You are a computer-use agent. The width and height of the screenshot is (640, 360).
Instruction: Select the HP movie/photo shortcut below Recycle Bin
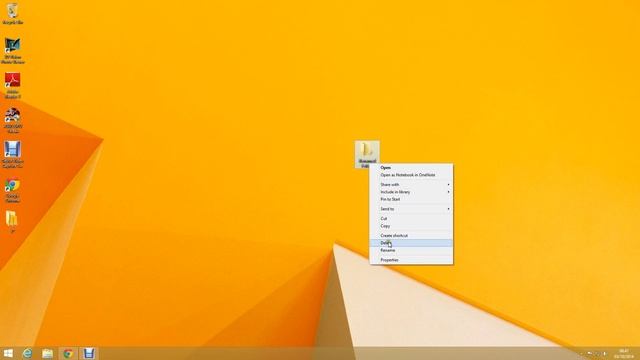pos(13,50)
